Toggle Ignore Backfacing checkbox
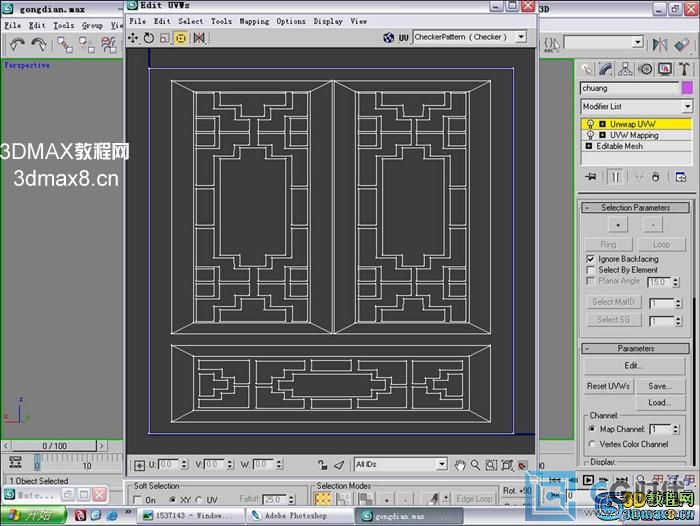 pyautogui.click(x=590, y=259)
